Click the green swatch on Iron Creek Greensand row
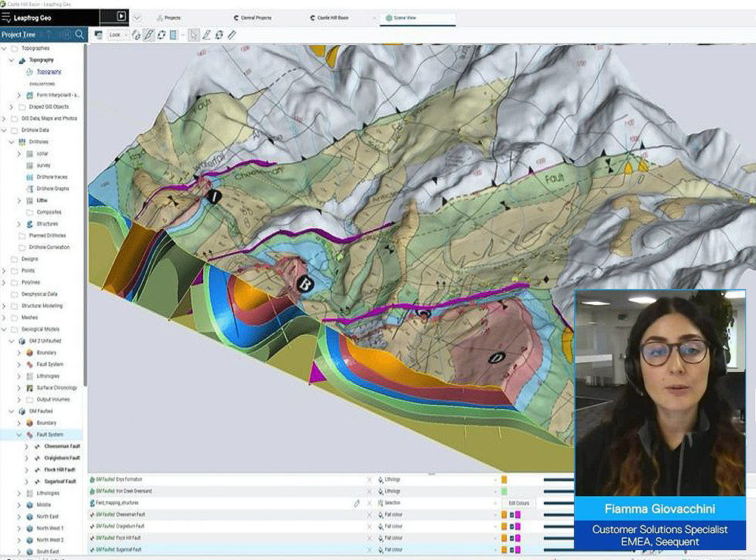The image size is (756, 560). click(504, 491)
